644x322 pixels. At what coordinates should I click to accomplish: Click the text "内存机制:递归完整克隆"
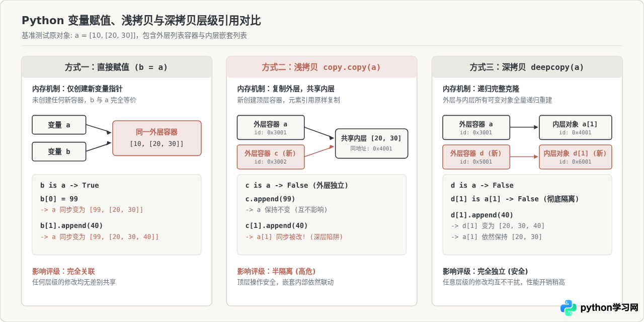point(481,89)
